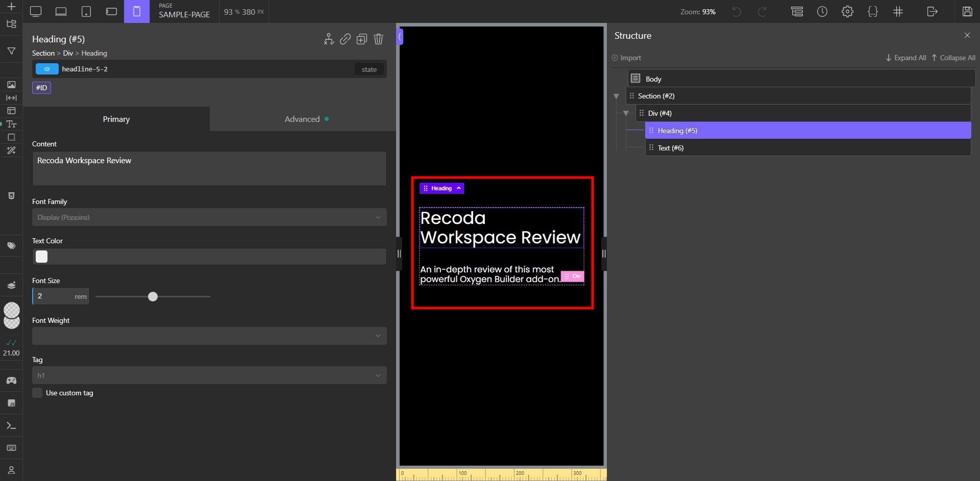Select the Typography tool in the left sidebar
The image size is (980, 481).
[11, 124]
